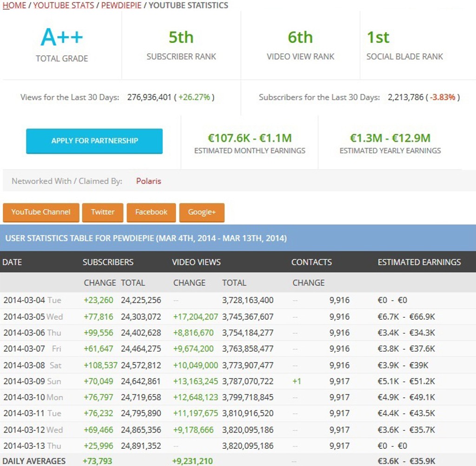Open the Polaris network link
Image resolution: width=476 pixels, height=466 pixels.
[148, 181]
